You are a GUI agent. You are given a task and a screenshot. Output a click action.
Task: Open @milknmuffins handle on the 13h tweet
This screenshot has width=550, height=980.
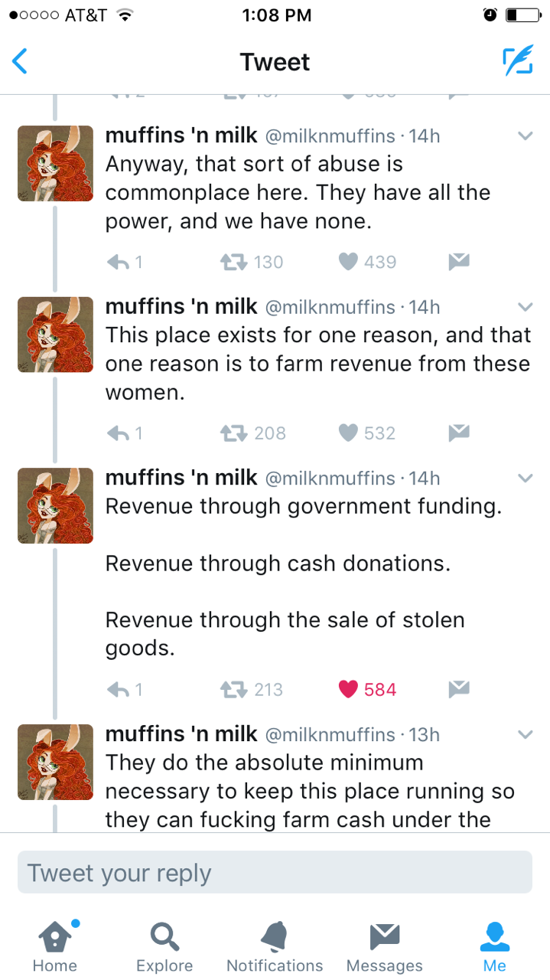329,734
